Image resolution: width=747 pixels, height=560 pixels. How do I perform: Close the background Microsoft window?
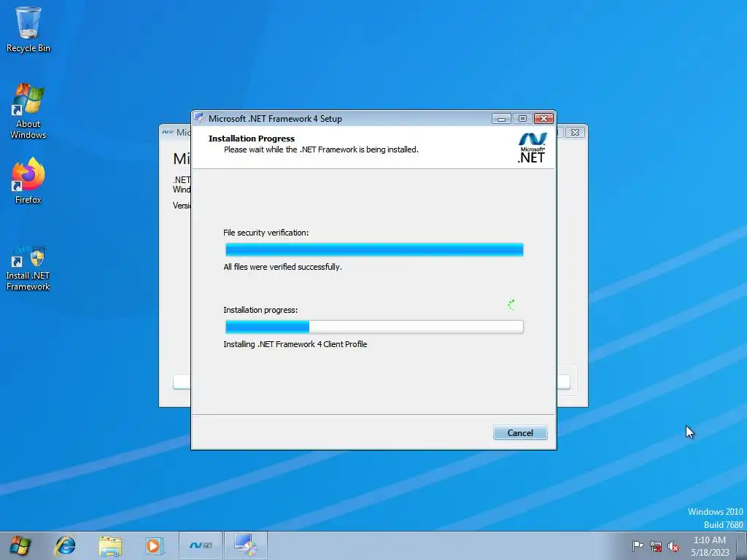(x=575, y=133)
